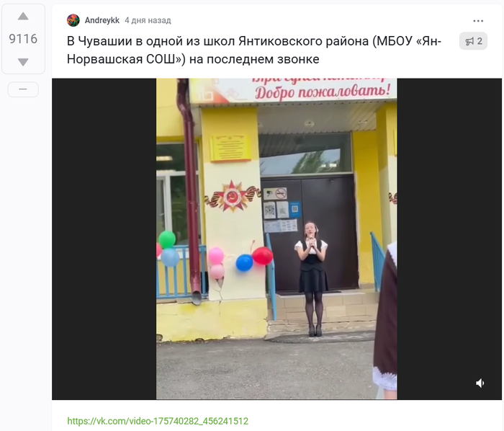This screenshot has width=504, height=431.
Task: Click the '4 дня назад' timestamp
Action: pos(148,20)
